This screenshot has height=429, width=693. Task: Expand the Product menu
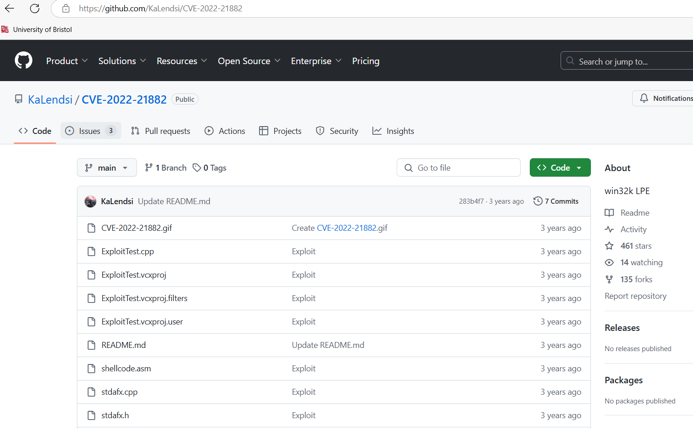pos(67,61)
